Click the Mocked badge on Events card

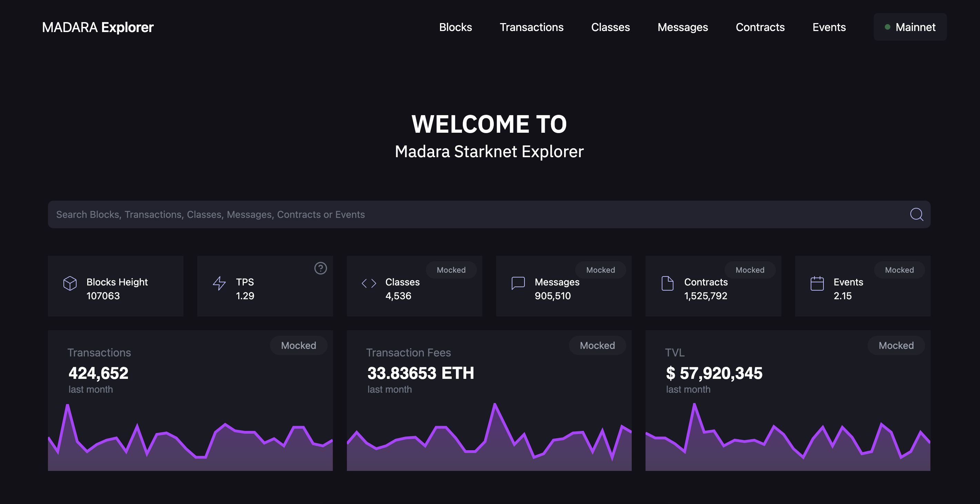click(x=899, y=270)
